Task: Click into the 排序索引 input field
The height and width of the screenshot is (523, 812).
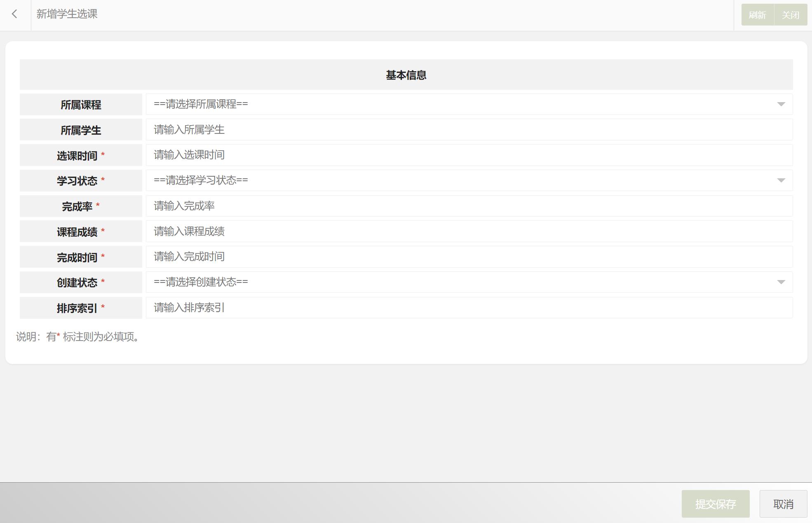Action: [469, 308]
